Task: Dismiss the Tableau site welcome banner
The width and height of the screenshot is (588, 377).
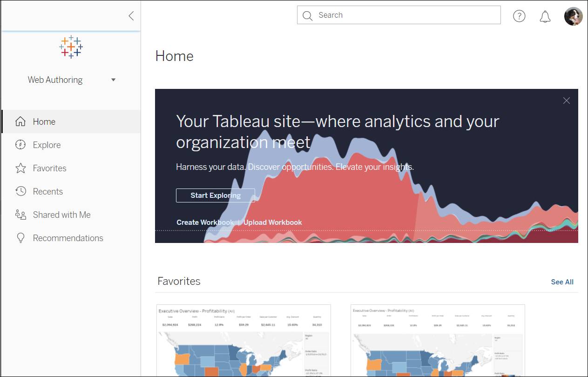Action: (x=566, y=101)
